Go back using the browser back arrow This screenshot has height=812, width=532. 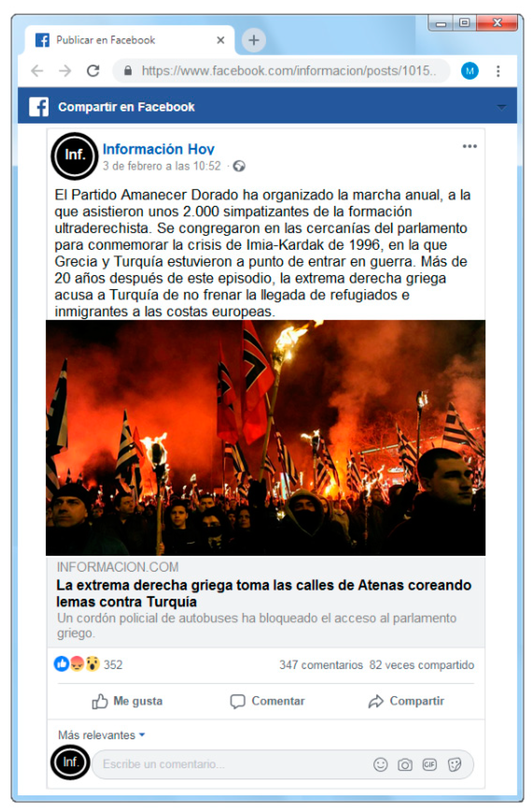pyautogui.click(x=37, y=71)
